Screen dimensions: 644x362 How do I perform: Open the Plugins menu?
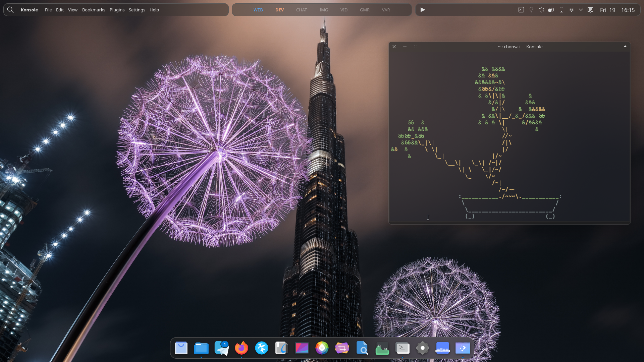coord(117,10)
